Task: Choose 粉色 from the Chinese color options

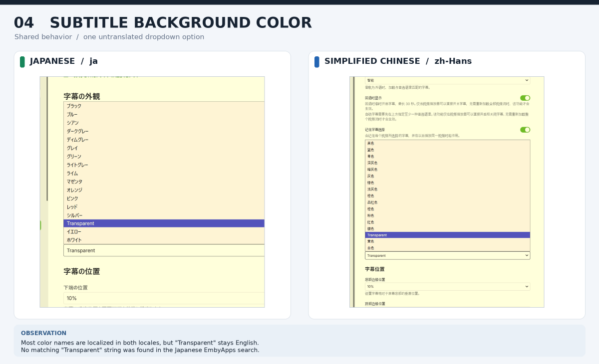Action: pos(447,215)
